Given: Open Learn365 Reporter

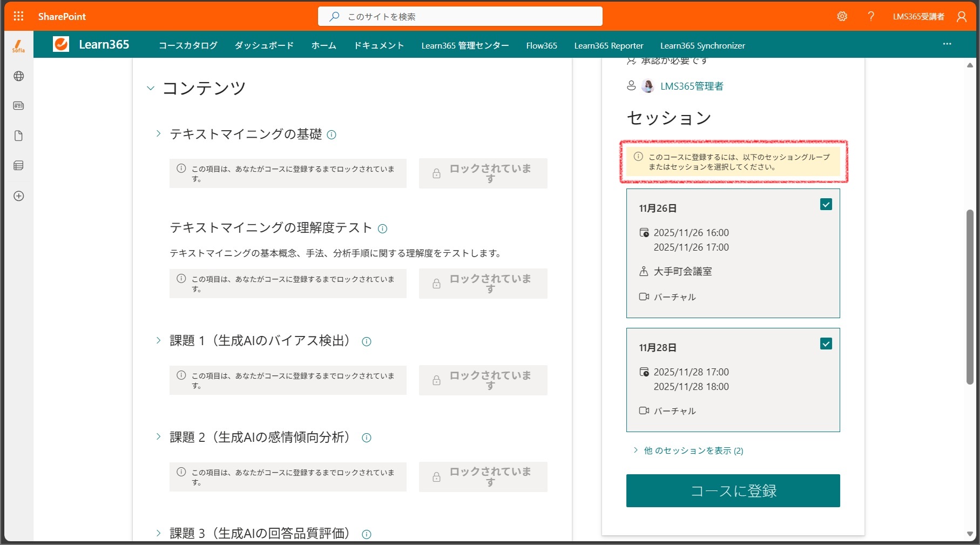Looking at the screenshot, I should pyautogui.click(x=609, y=45).
